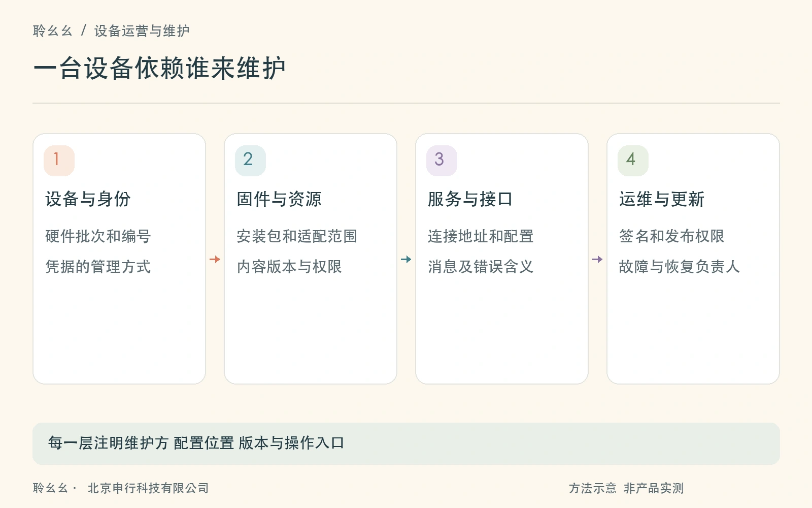Click the text 凭据的管理方式
The image size is (812, 508).
(x=98, y=267)
